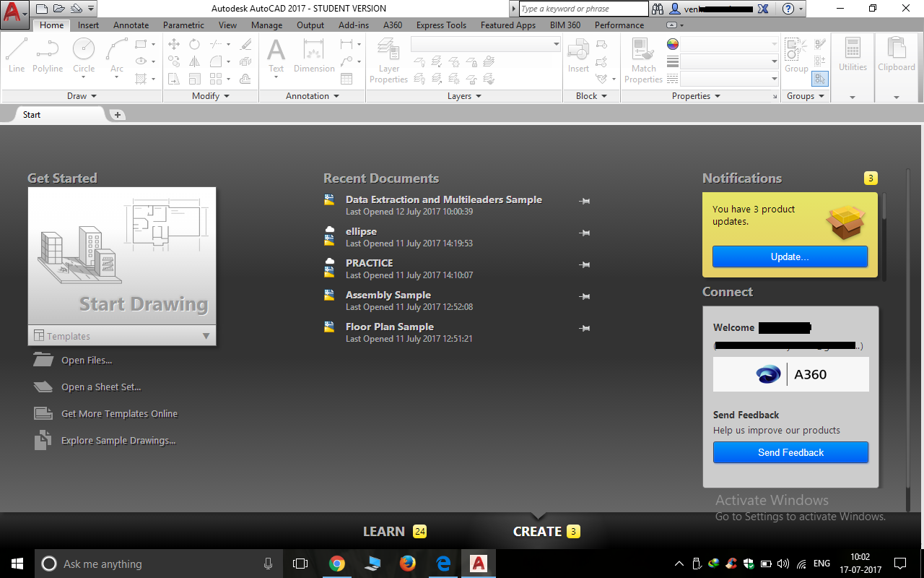Image resolution: width=924 pixels, height=578 pixels.
Task: Click Open a Sheet Set... link
Action: click(101, 387)
